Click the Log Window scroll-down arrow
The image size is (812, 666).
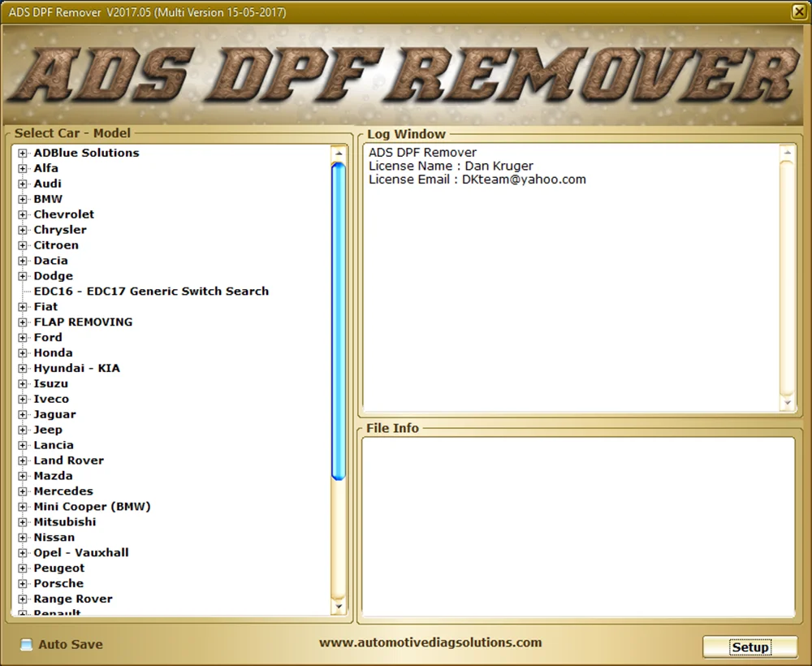787,402
